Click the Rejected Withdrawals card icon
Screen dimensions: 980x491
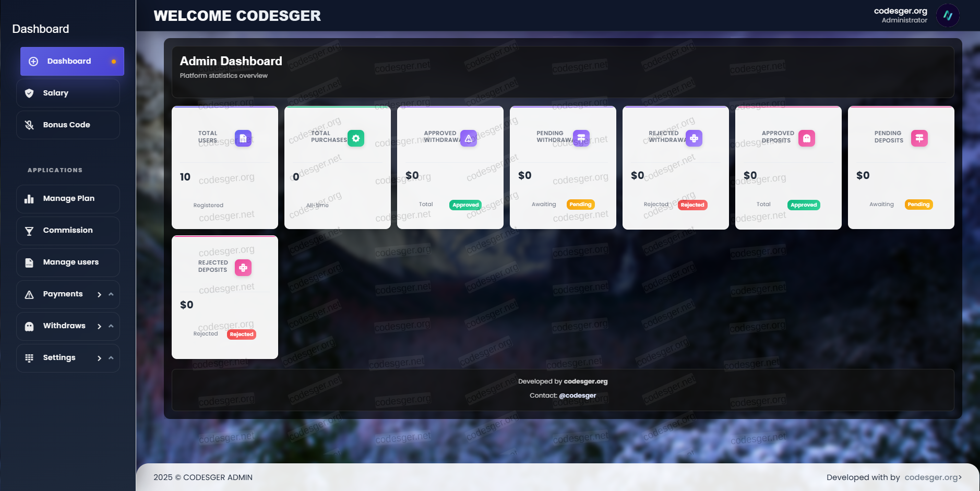pyautogui.click(x=694, y=138)
